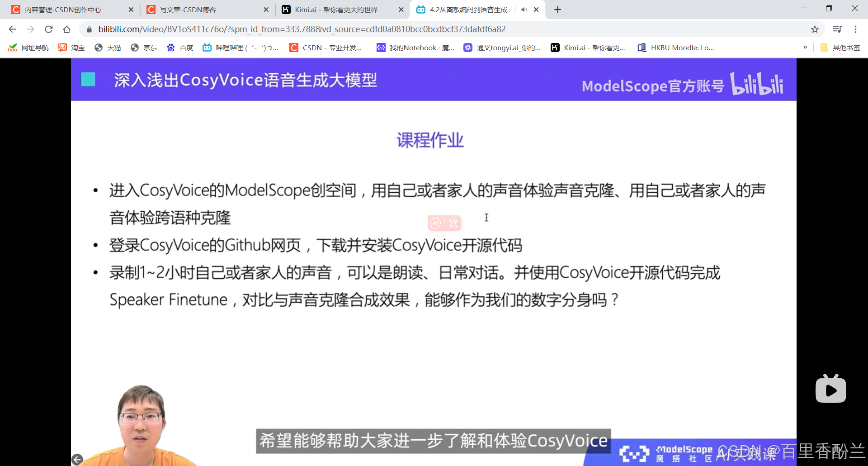868x466 pixels.
Task: Open the 京东 bookmark
Action: tap(144, 48)
